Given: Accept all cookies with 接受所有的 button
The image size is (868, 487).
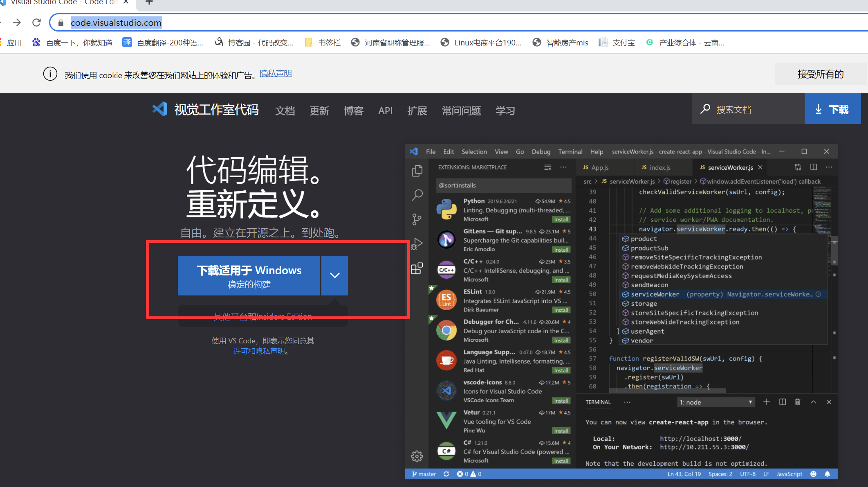Looking at the screenshot, I should 820,74.
